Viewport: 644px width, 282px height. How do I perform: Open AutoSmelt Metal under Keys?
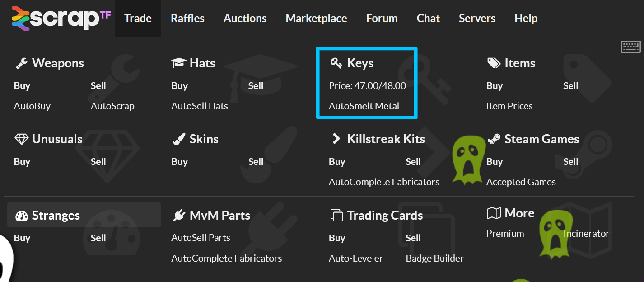point(364,106)
